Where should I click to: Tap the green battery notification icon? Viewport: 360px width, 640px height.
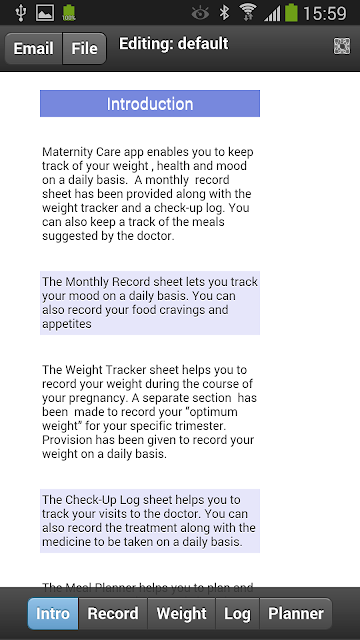click(x=69, y=13)
